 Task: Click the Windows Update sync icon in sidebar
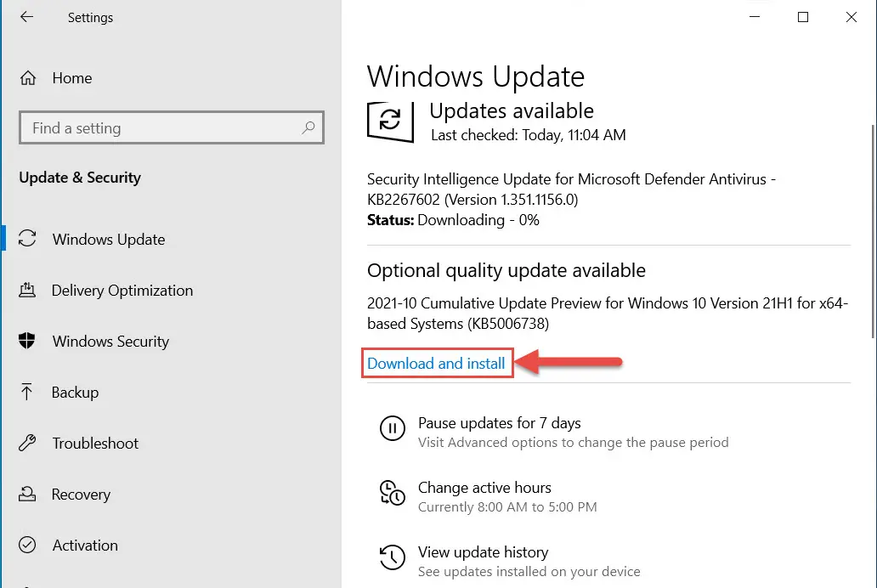(27, 238)
